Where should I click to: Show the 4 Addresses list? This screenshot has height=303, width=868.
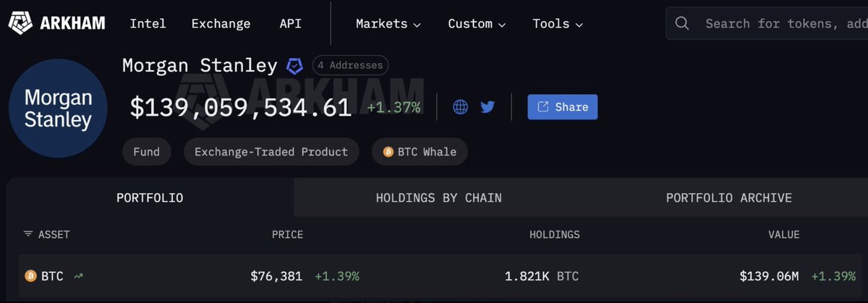[x=350, y=65]
